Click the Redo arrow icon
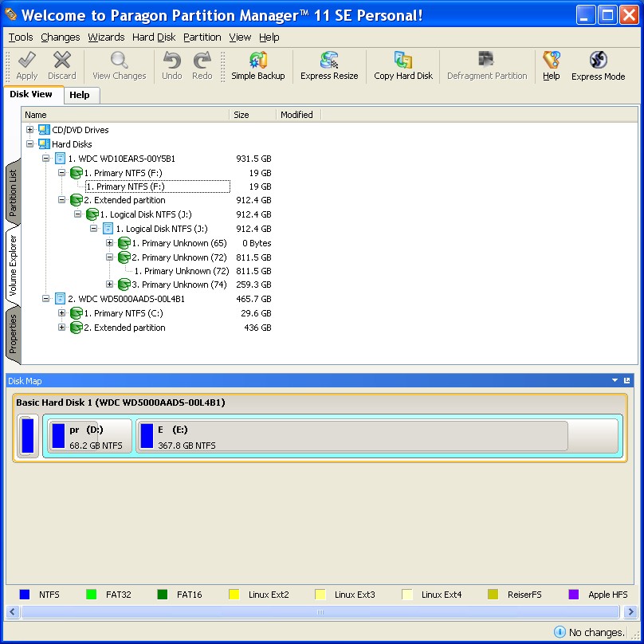This screenshot has height=644, width=644. 202,60
